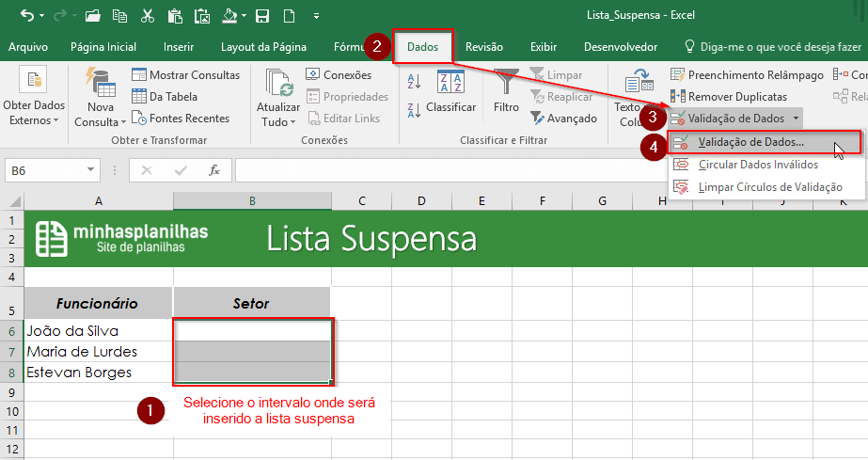Select column C header
Viewport: 868px width, 460px height.
click(361, 201)
